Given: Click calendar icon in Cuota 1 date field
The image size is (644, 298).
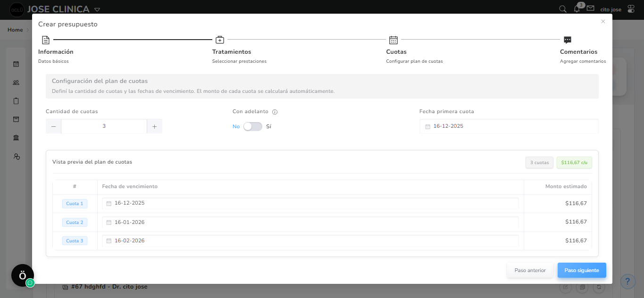Looking at the screenshot, I should coord(109,203).
